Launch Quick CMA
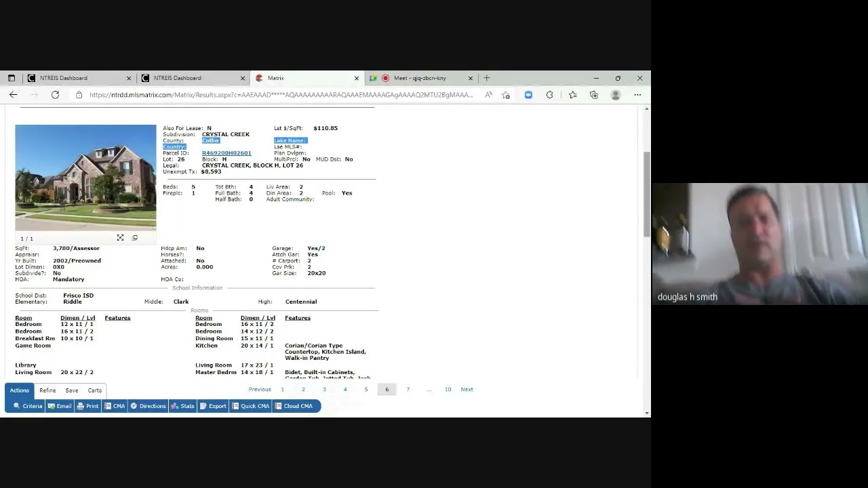Image resolution: width=868 pixels, height=488 pixels. [251, 406]
